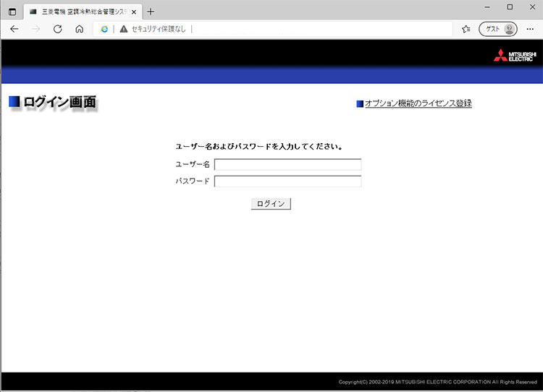Close the 三菱電機 browser tab

pos(134,12)
